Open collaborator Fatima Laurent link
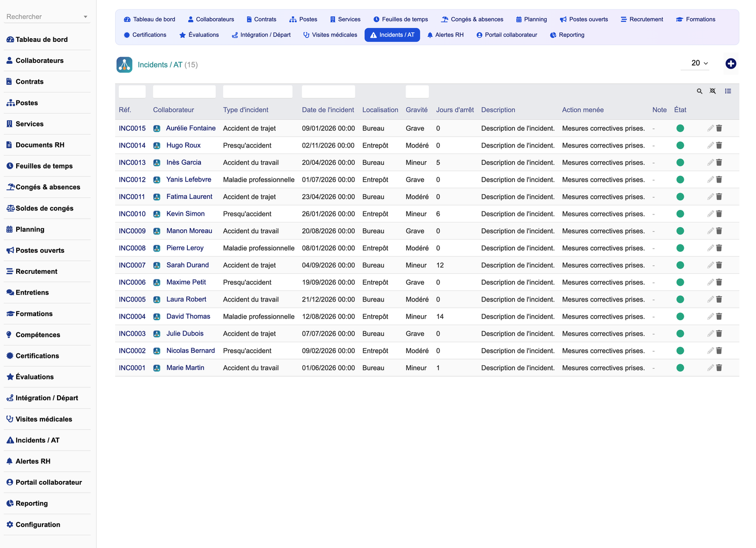 pos(189,197)
